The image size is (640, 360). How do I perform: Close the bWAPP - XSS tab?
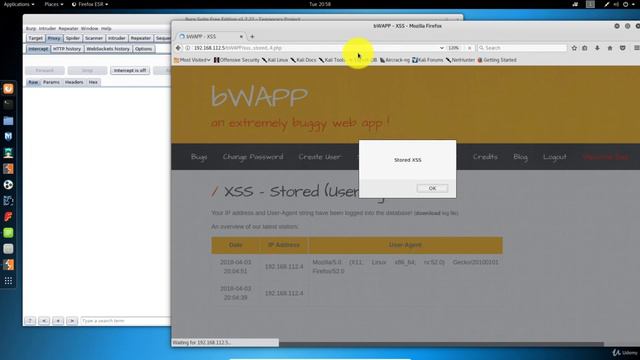point(241,37)
